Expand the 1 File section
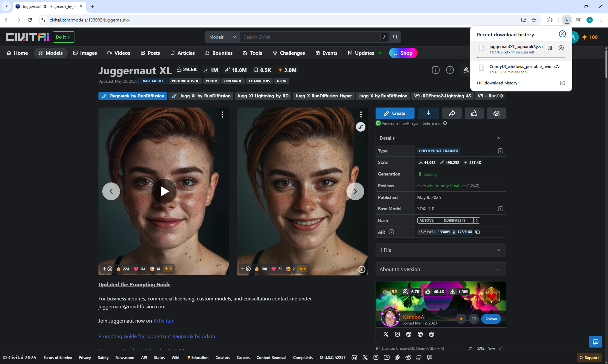 [440, 250]
